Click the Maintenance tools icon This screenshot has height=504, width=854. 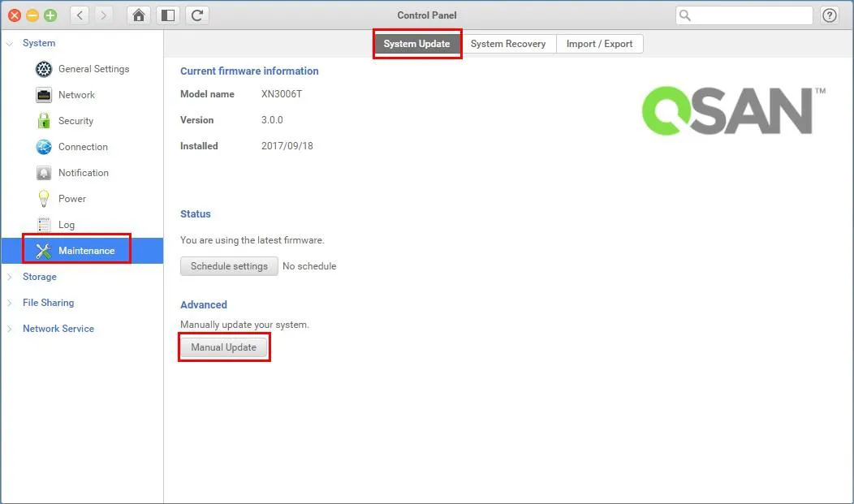pos(44,251)
